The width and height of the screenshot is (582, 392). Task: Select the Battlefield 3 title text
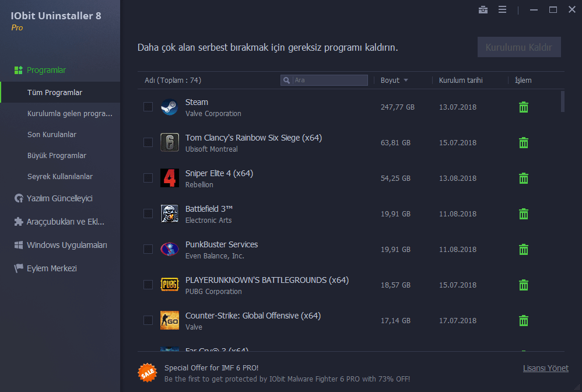pos(209,209)
